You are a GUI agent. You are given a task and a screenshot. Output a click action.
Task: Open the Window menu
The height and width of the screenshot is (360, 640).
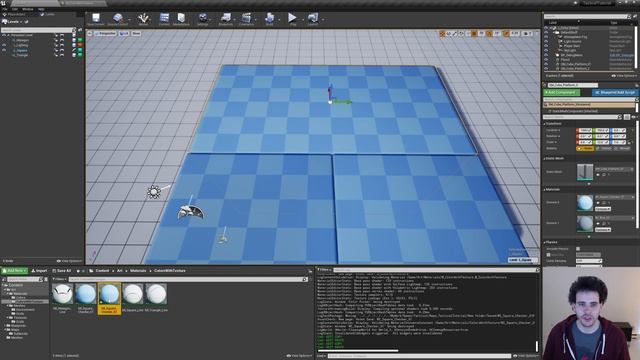click(27, 9)
